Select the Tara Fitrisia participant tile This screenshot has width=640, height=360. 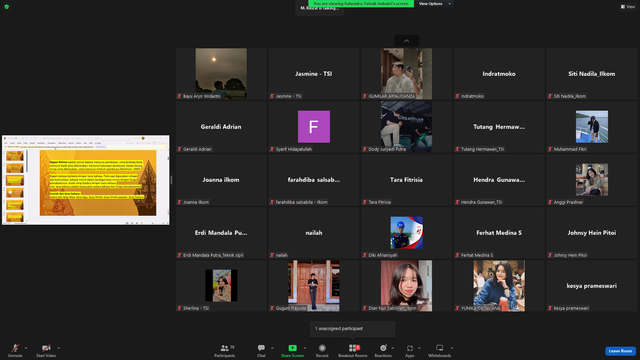(x=407, y=180)
